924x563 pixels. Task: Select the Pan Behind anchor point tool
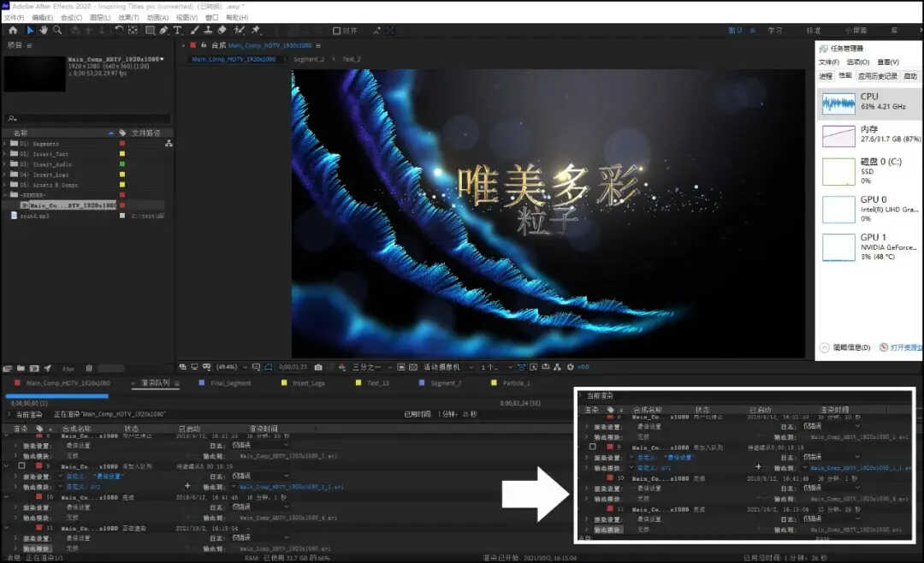pyautogui.click(x=133, y=30)
